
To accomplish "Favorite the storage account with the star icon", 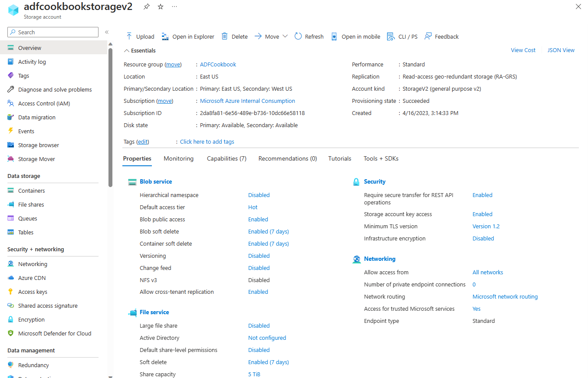I will 160,7.
